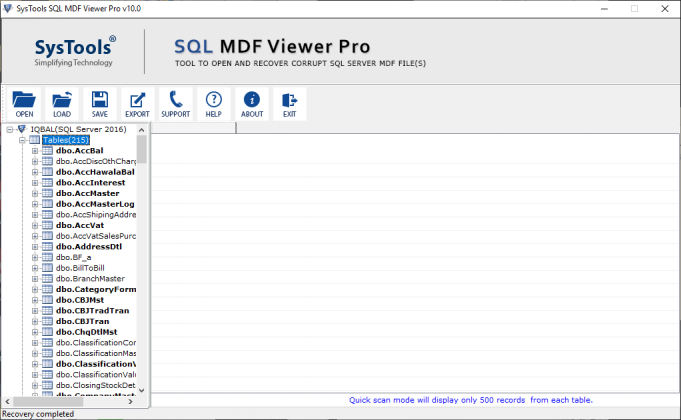The width and height of the screenshot is (681, 420).
Task: Click tree horizontal scroll right arrow
Action: (130, 402)
